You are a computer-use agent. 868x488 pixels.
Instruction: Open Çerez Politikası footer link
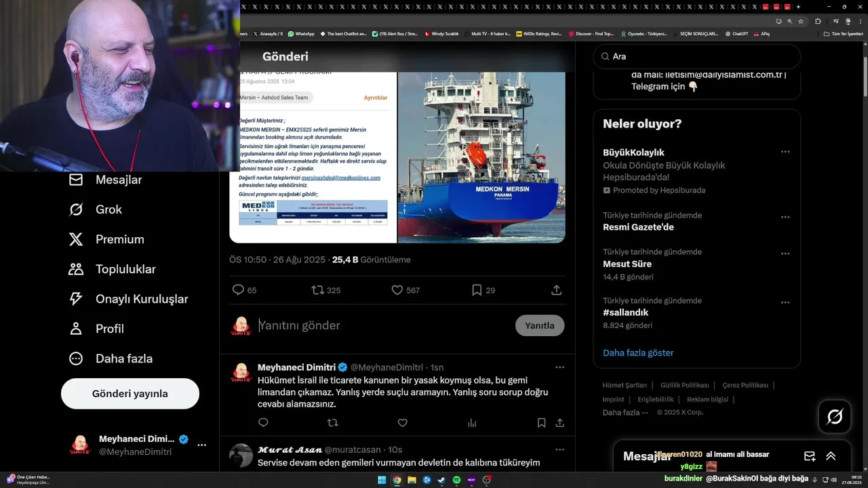(x=745, y=385)
